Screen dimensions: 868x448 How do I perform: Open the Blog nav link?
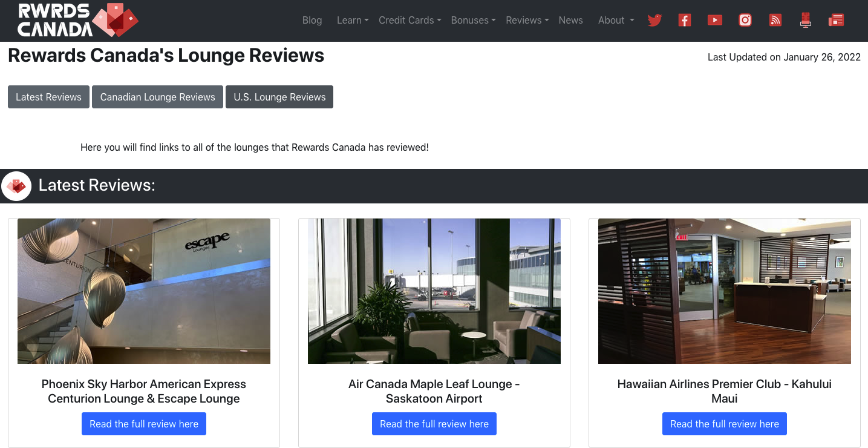[312, 20]
